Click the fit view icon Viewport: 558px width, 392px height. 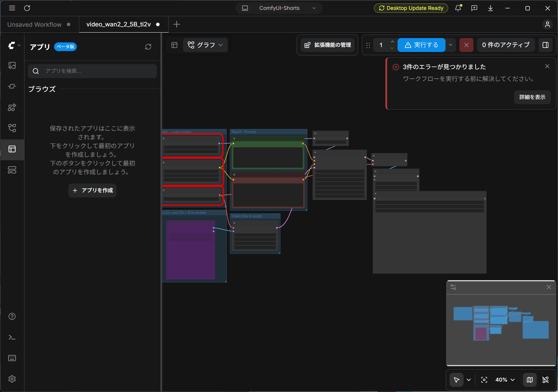(484, 380)
